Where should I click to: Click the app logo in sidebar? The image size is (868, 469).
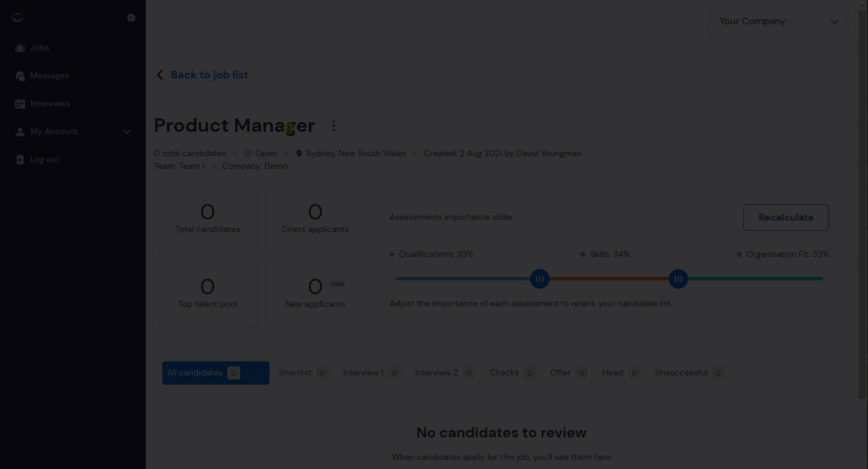17,18
